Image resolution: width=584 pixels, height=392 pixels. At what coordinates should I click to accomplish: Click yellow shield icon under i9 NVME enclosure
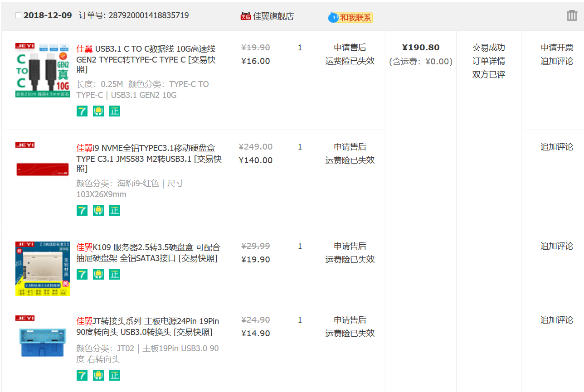(x=98, y=210)
